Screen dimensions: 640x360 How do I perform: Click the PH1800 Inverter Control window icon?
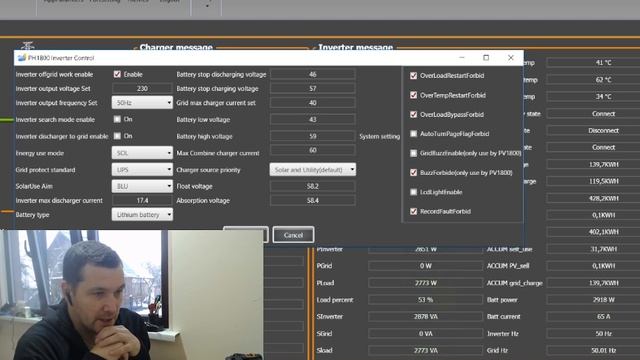(22, 58)
